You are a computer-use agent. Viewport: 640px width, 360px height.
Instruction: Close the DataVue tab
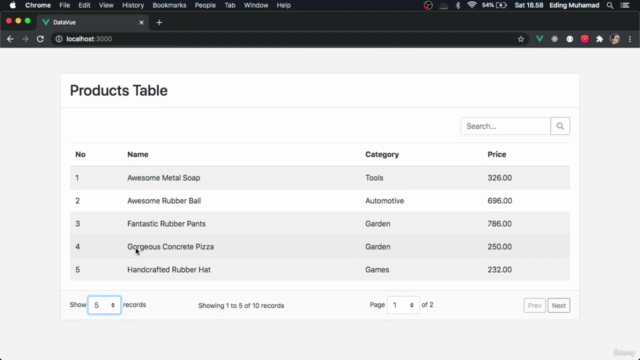[x=141, y=22]
